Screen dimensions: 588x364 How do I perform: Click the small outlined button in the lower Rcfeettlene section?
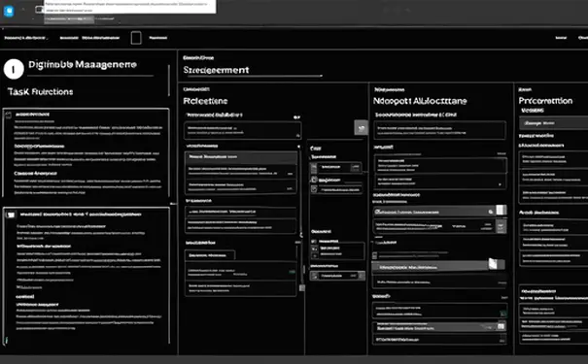click(210, 255)
